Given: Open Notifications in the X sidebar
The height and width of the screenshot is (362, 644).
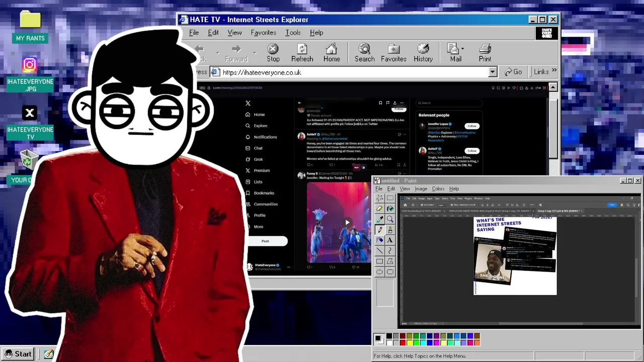Looking at the screenshot, I should (x=261, y=137).
